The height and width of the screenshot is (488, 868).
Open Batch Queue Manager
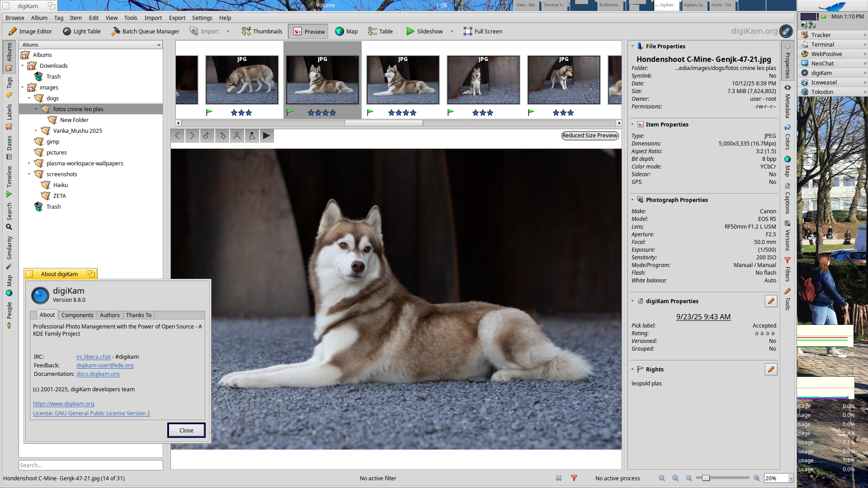(146, 31)
